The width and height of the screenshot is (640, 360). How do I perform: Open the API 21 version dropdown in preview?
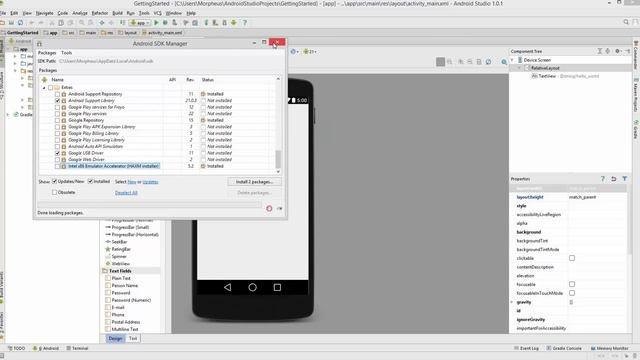point(310,52)
